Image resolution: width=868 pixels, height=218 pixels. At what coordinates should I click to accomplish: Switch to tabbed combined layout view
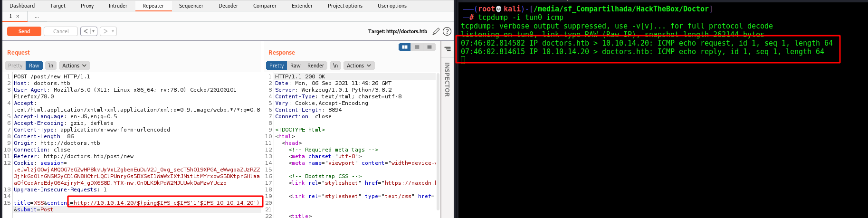pyautogui.click(x=429, y=47)
